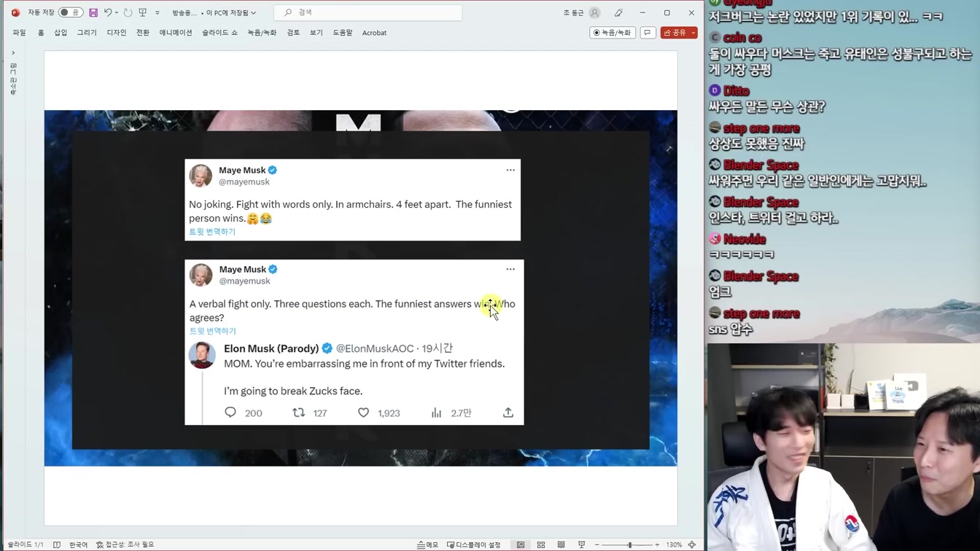Open the 공유 share dropdown arrow
Image resolution: width=980 pixels, height=551 pixels.
(693, 33)
